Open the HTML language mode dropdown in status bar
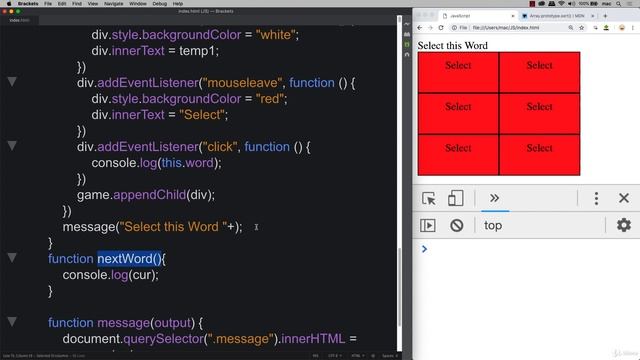640x360 pixels. pyautogui.click(x=358, y=356)
